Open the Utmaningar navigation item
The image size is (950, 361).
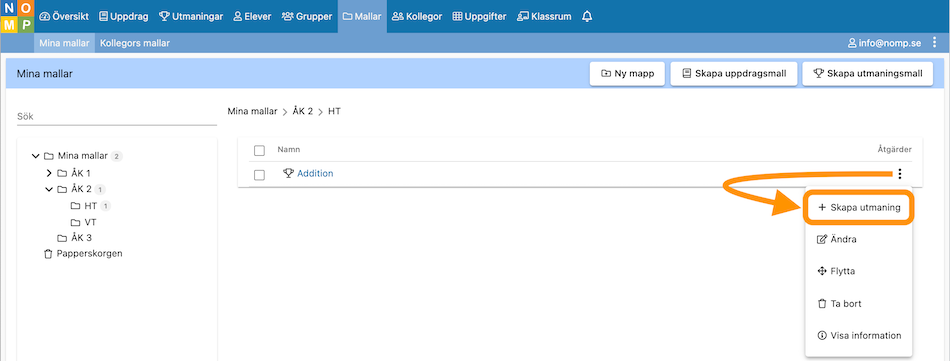pyautogui.click(x=191, y=17)
